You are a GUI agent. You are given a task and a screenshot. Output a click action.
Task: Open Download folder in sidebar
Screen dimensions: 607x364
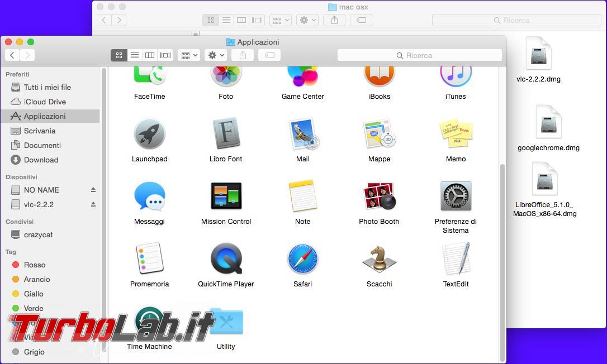(x=50, y=160)
